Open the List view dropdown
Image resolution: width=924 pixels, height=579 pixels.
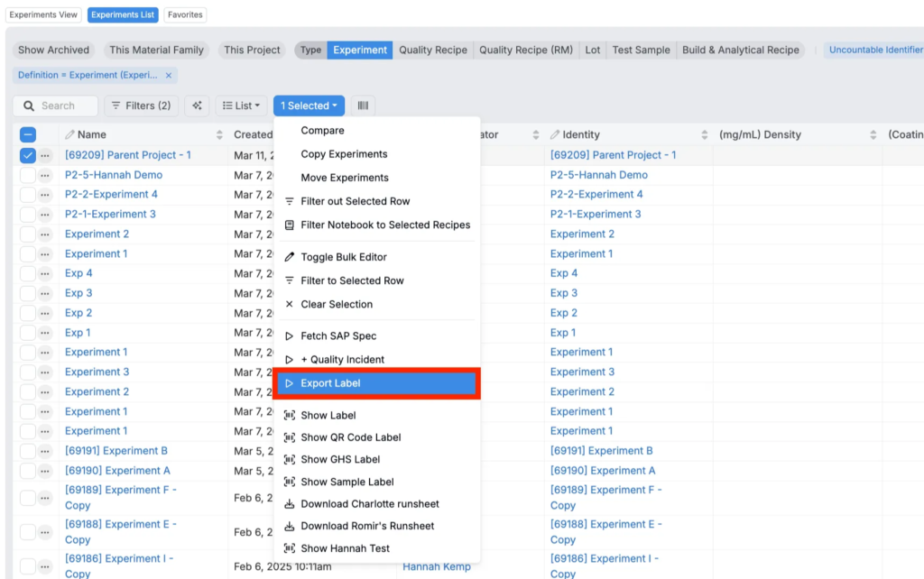click(242, 106)
